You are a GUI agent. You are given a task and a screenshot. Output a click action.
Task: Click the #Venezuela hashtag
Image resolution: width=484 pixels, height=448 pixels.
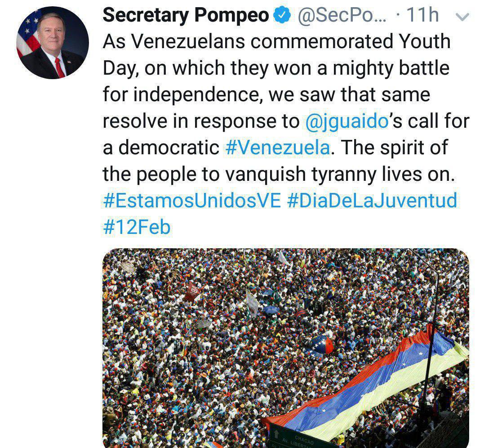(x=277, y=148)
